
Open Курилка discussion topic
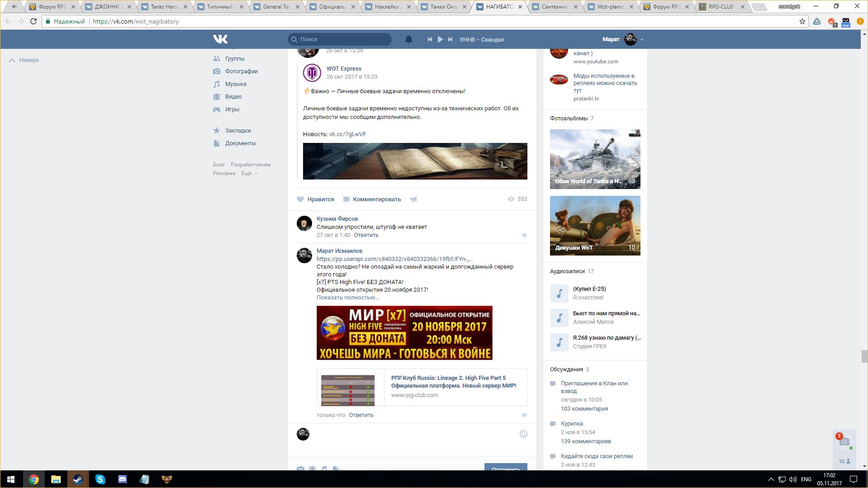click(572, 424)
